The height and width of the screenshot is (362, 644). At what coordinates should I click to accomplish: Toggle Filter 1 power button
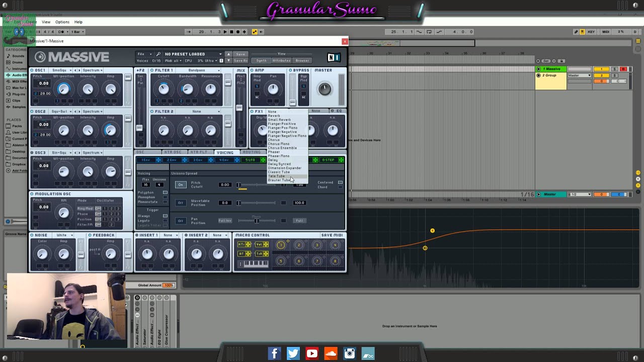point(152,70)
